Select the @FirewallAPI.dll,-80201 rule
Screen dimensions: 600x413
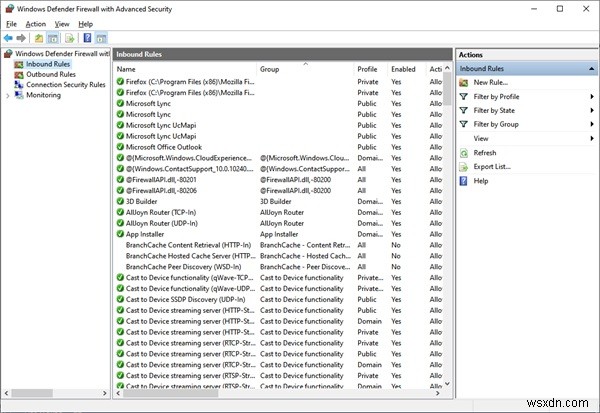point(279,180)
